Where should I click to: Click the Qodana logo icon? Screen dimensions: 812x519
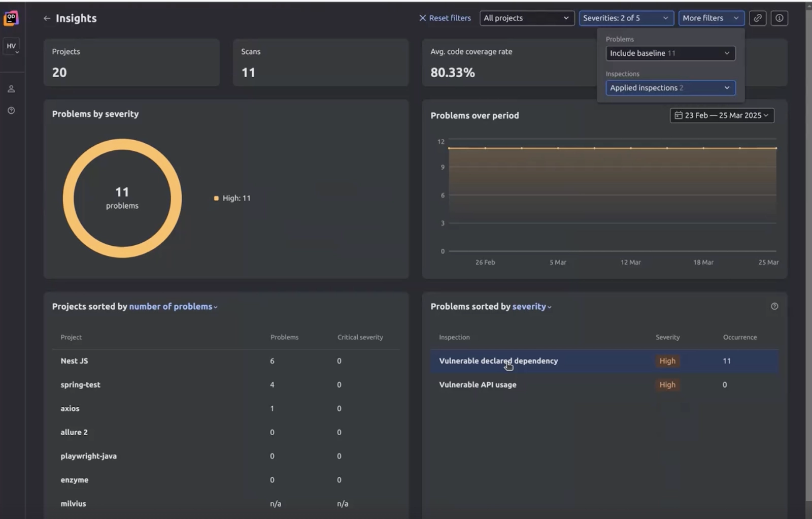click(x=11, y=18)
